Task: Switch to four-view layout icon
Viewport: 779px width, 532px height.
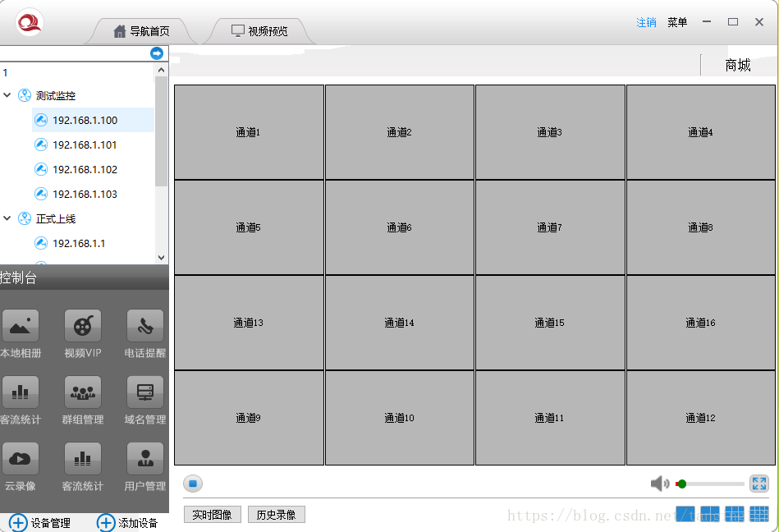Action: click(709, 514)
